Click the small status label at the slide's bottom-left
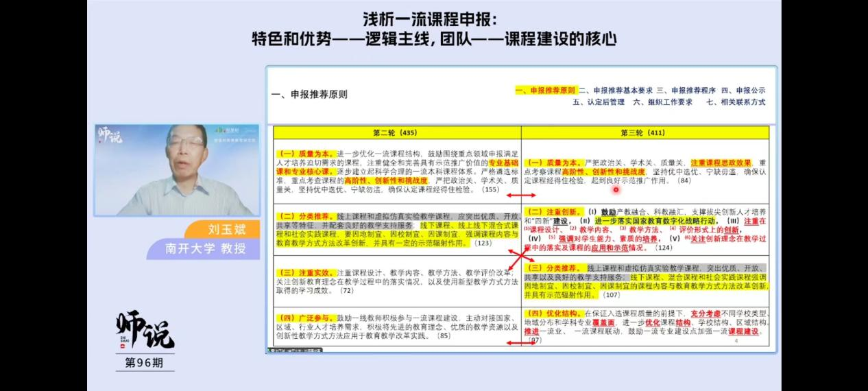Image resolution: width=868 pixels, height=391 pixels. click(x=293, y=350)
